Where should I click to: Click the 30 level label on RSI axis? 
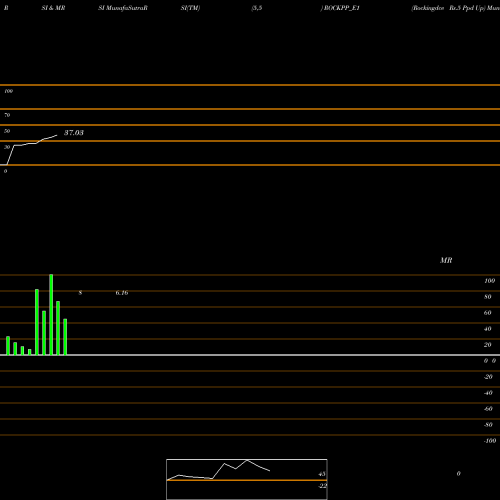tap(7, 147)
